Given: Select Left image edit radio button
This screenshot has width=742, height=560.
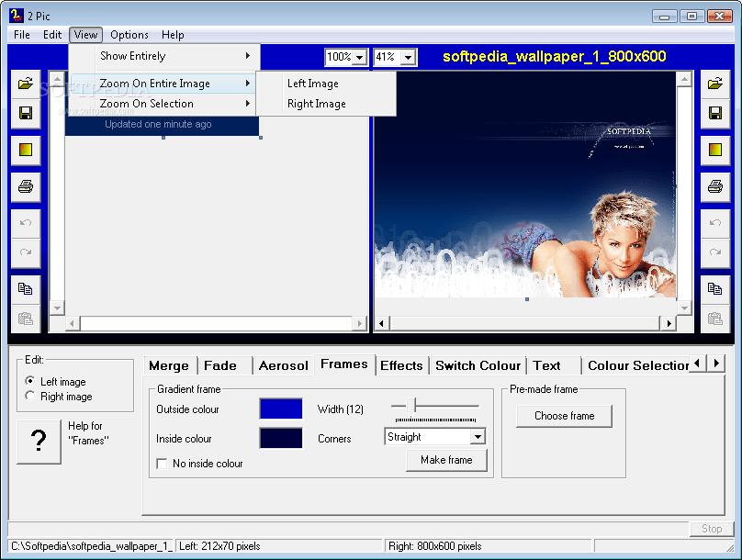Looking at the screenshot, I should [x=29, y=381].
